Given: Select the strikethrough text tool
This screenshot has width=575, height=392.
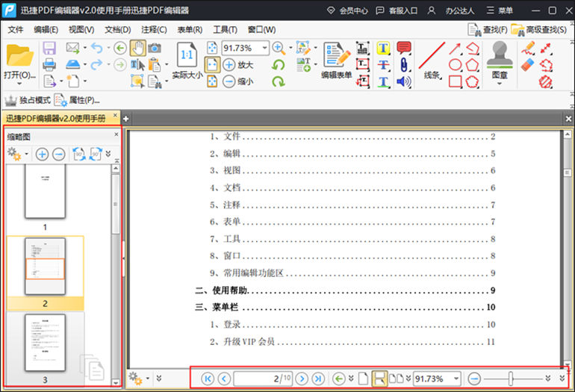Looking at the screenshot, I should pos(383,65).
